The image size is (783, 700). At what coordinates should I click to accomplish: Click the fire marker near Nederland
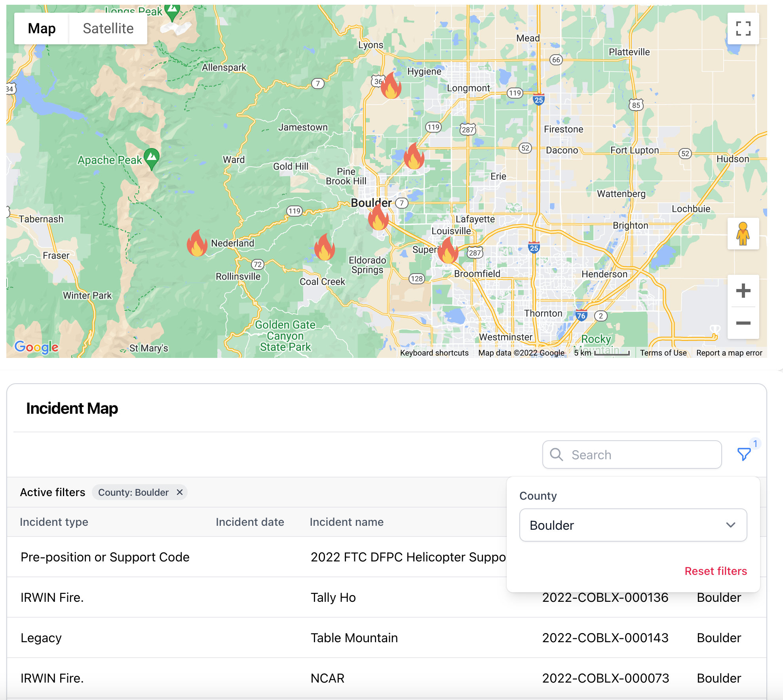click(x=197, y=243)
